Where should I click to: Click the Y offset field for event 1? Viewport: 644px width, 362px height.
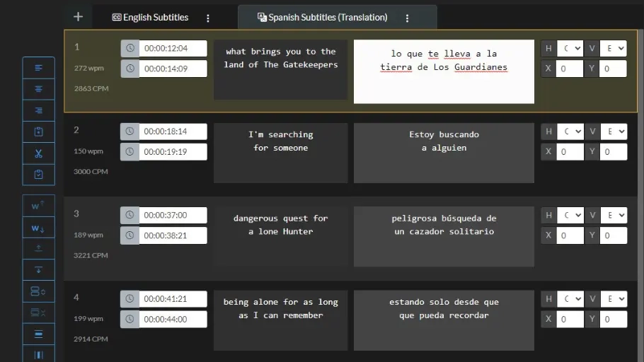pyautogui.click(x=613, y=69)
